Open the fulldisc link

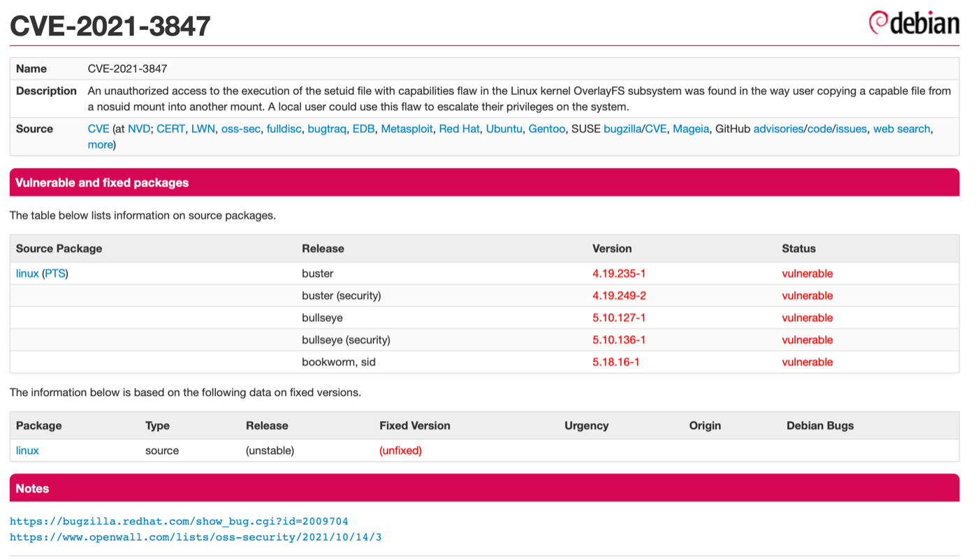(284, 128)
